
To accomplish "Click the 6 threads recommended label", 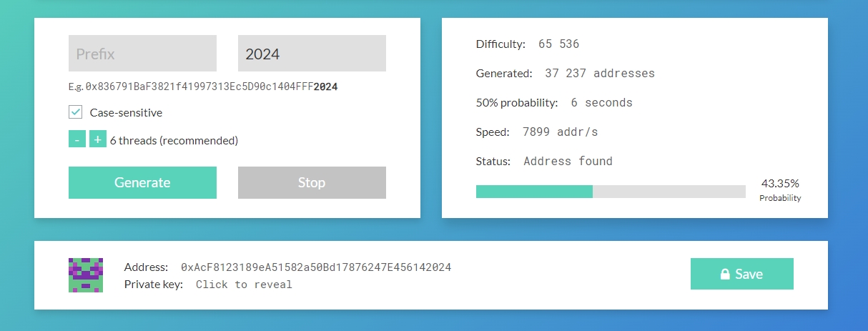I will coord(174,140).
